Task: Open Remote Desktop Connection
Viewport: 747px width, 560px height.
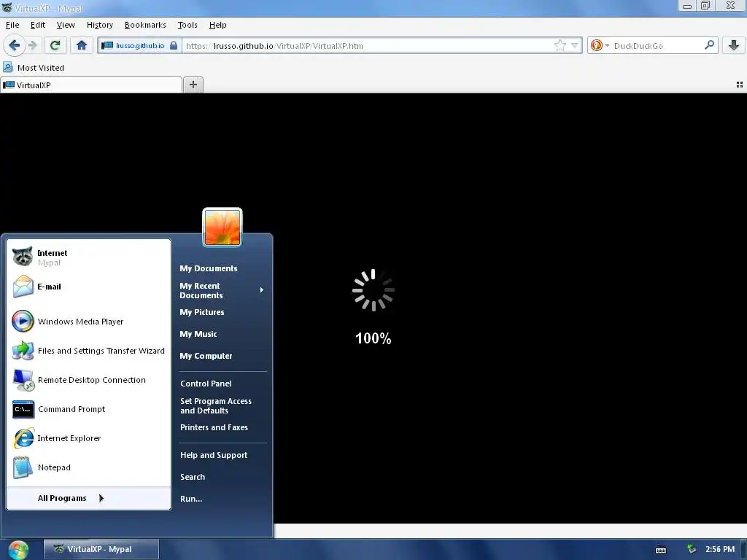Action: click(88, 380)
